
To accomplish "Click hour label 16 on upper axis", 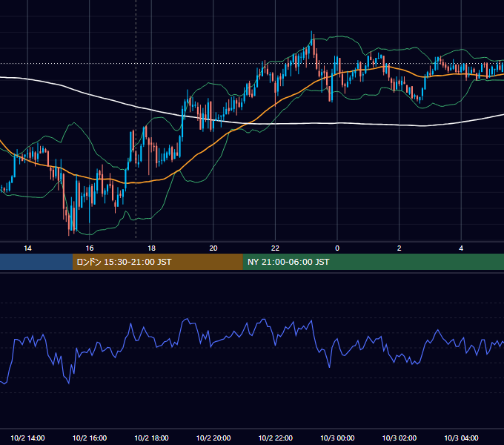I will pos(90,248).
